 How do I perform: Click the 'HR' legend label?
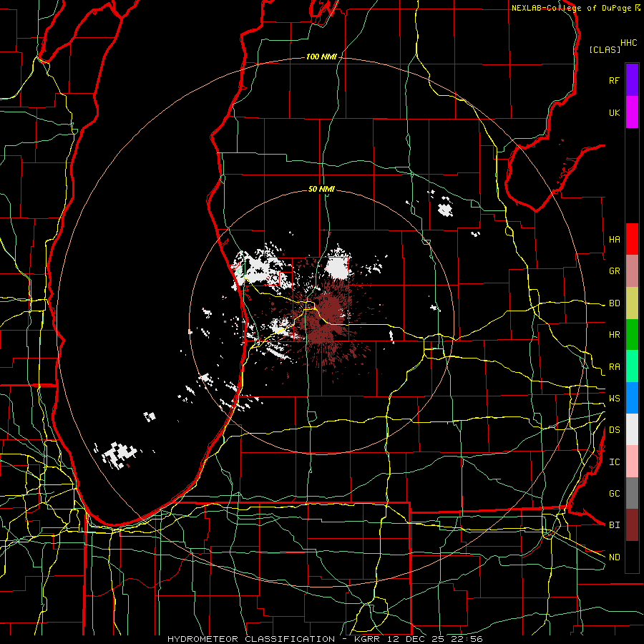pyautogui.click(x=614, y=335)
